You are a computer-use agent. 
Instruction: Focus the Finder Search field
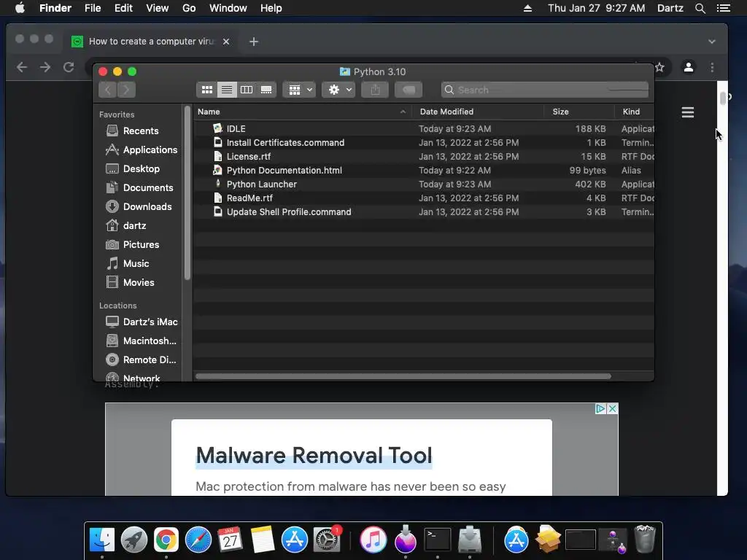(544, 90)
